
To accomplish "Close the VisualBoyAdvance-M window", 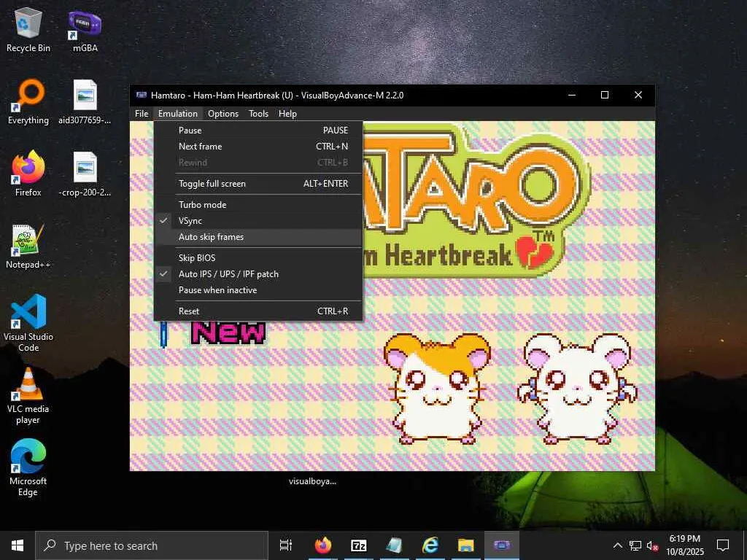I will pos(638,95).
